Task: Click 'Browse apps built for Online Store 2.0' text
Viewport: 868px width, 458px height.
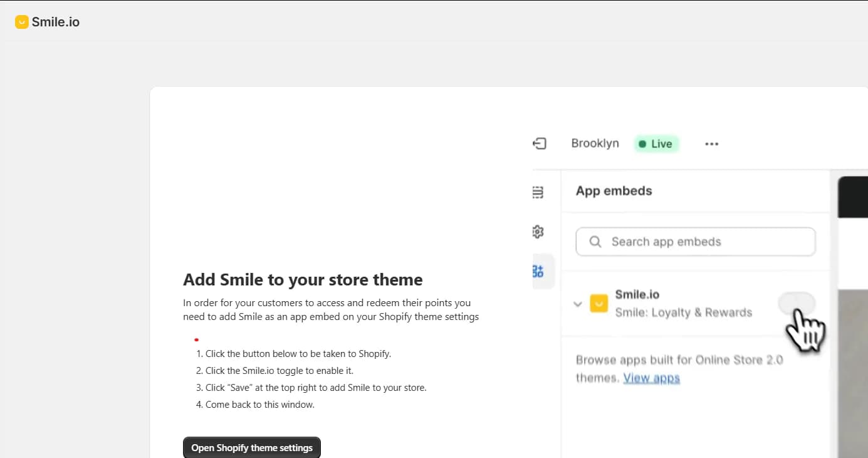Action: pos(679,360)
